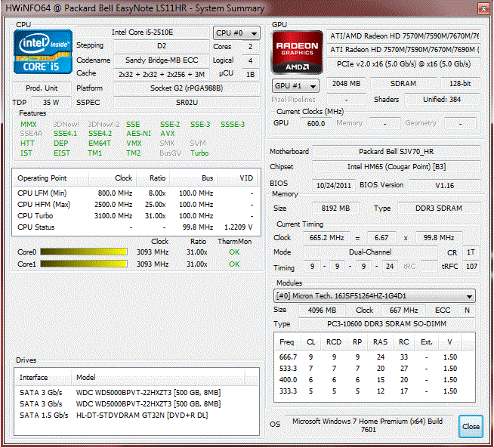Select the 533.3 frequency timing row
The height and width of the screenshot is (448, 494).
[x=375, y=368]
